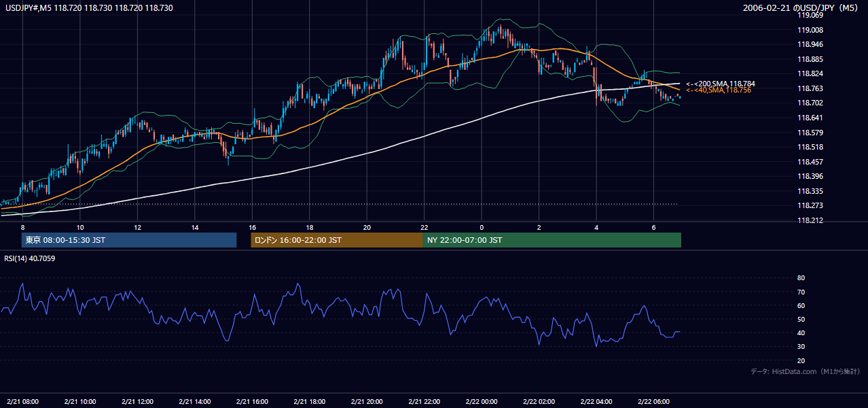The image size is (868, 408).
Task: Click price level 118.641 on axis
Action: click(x=810, y=118)
